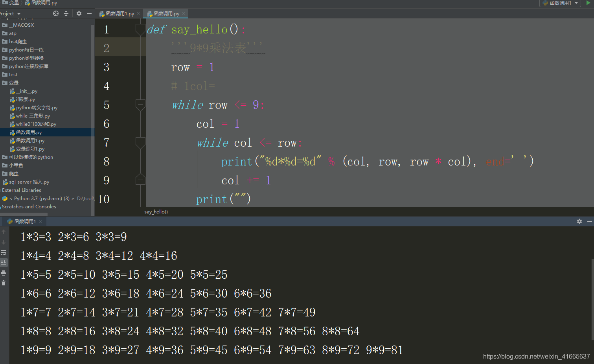Open python转义字符.py file

(34, 108)
